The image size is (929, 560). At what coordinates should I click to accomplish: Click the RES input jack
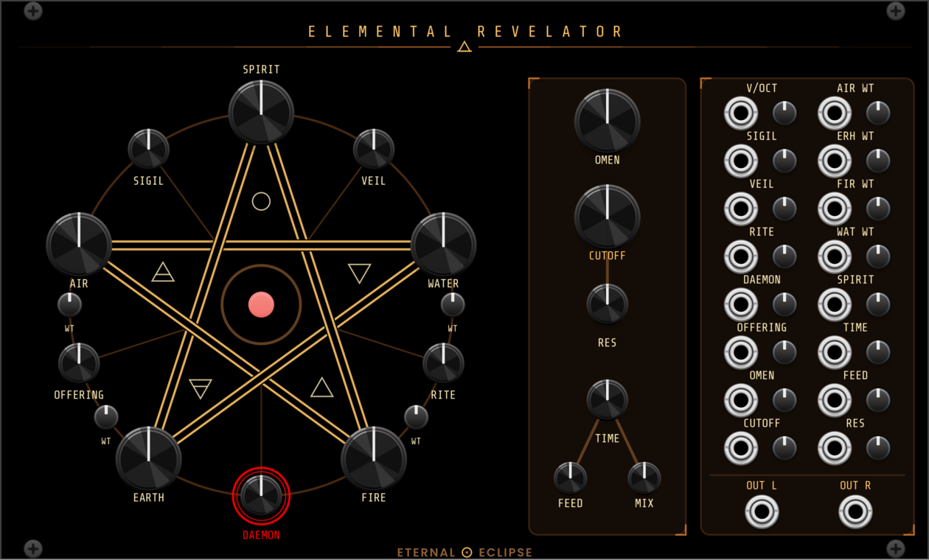pos(835,449)
